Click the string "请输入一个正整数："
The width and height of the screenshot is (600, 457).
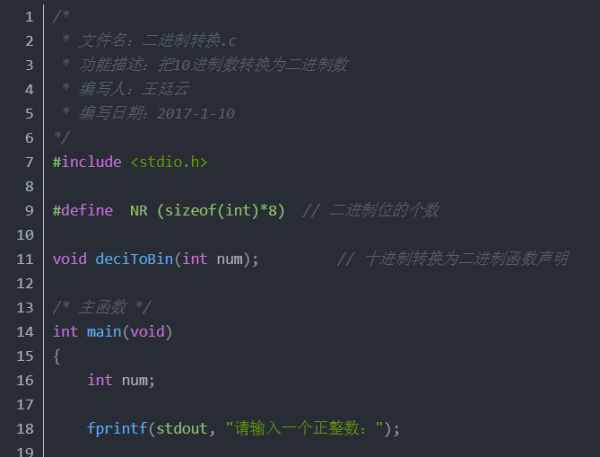[x=305, y=428]
